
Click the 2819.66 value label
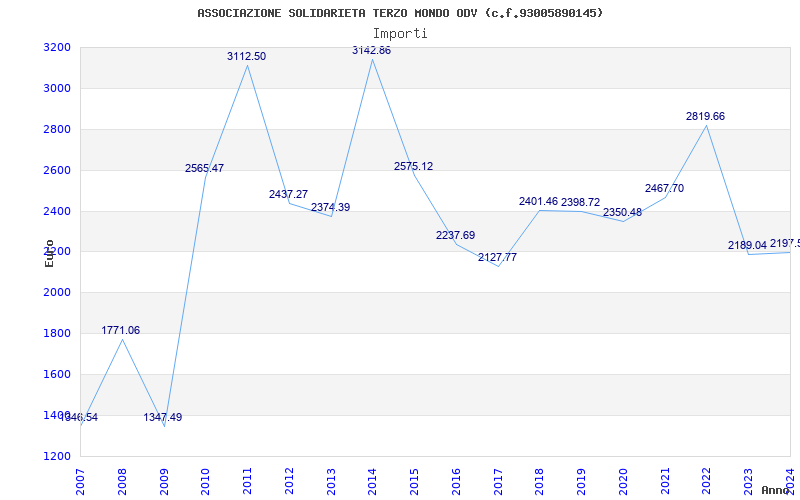(706, 116)
